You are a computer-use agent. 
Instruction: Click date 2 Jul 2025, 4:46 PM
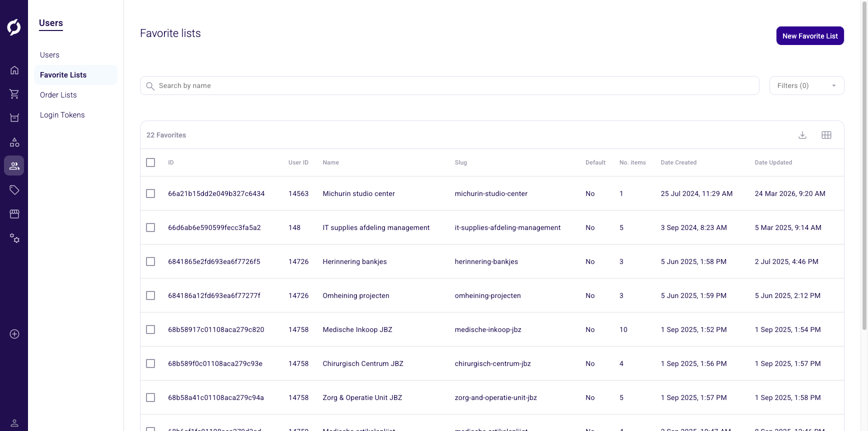coord(786,261)
